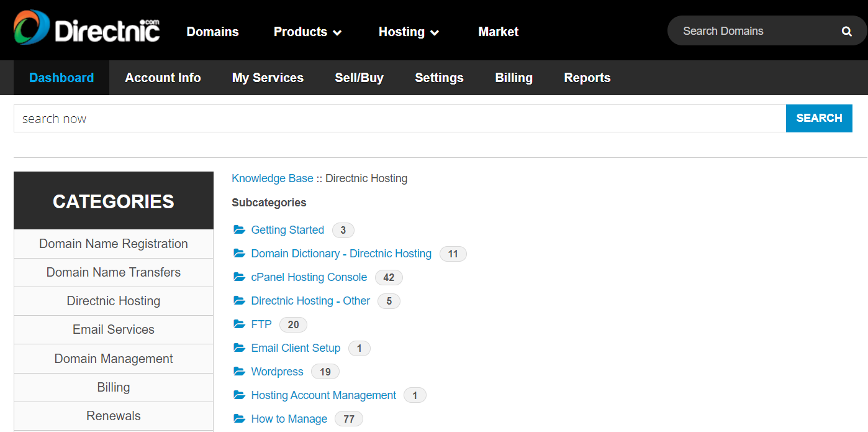Open the cPanel Hosting Console subcategory

click(309, 277)
